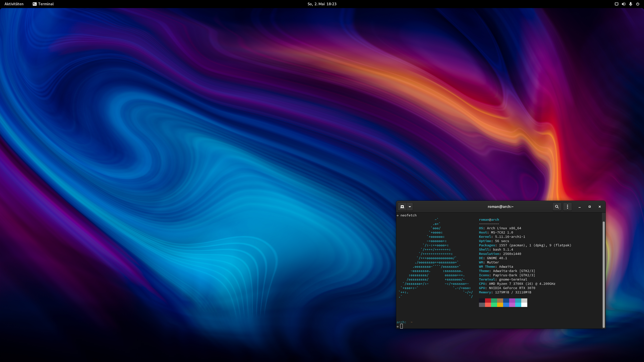Click the 'OS: Arch Linux x86_64' line
Screen dimensions: 644x362
click(x=500, y=228)
